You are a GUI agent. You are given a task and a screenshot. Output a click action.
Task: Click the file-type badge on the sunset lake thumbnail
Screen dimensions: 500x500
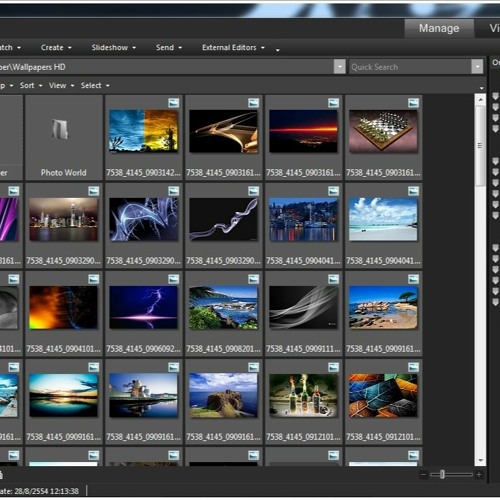94,367
